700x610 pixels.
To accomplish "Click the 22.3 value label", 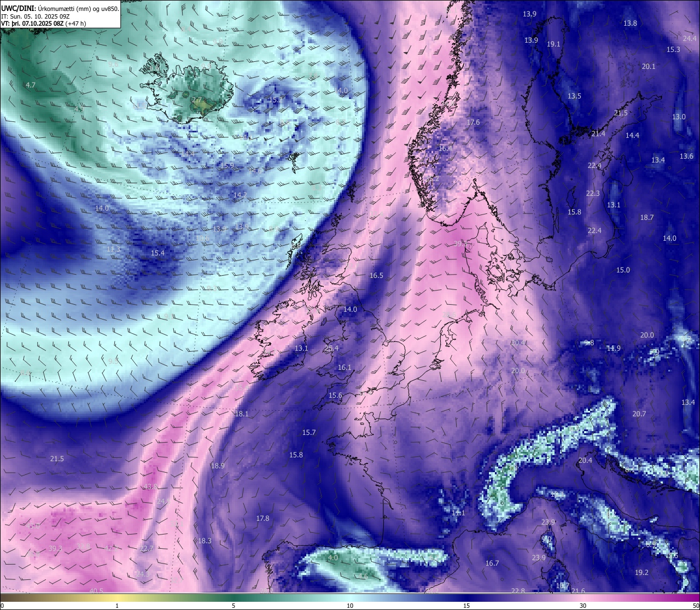I will pyautogui.click(x=593, y=194).
